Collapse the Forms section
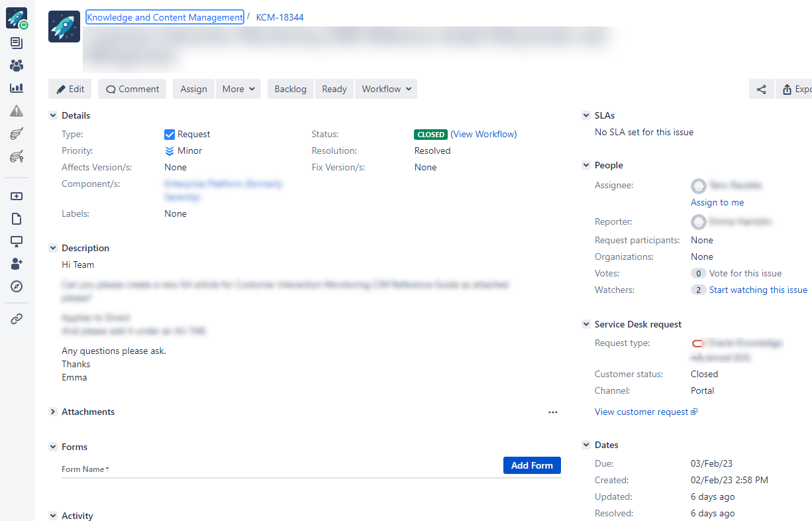The width and height of the screenshot is (812, 521). pos(53,447)
